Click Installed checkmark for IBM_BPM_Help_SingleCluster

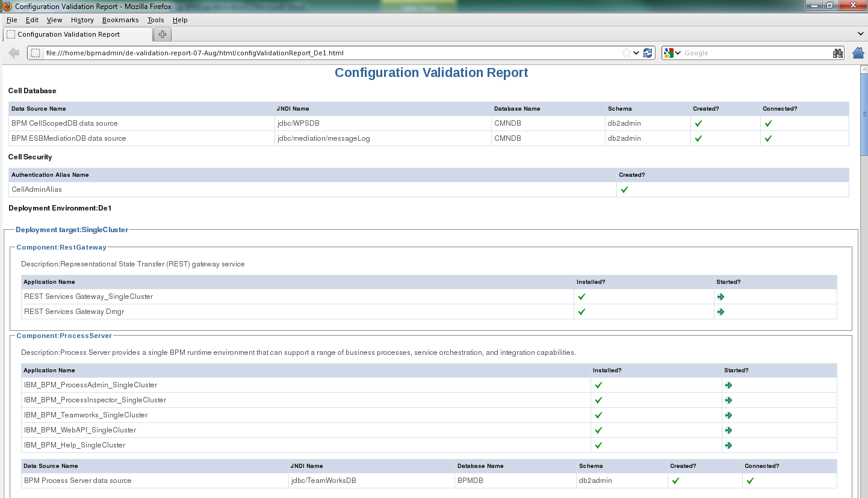pos(598,445)
